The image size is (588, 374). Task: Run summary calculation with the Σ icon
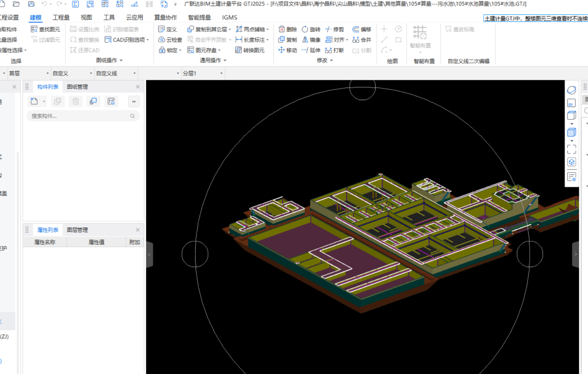[75, 4]
